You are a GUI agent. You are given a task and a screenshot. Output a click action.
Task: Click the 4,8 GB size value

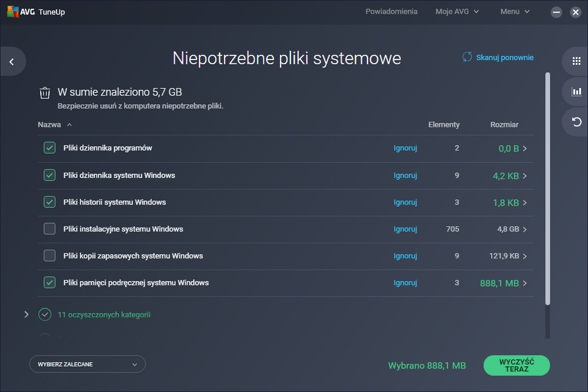coord(508,229)
